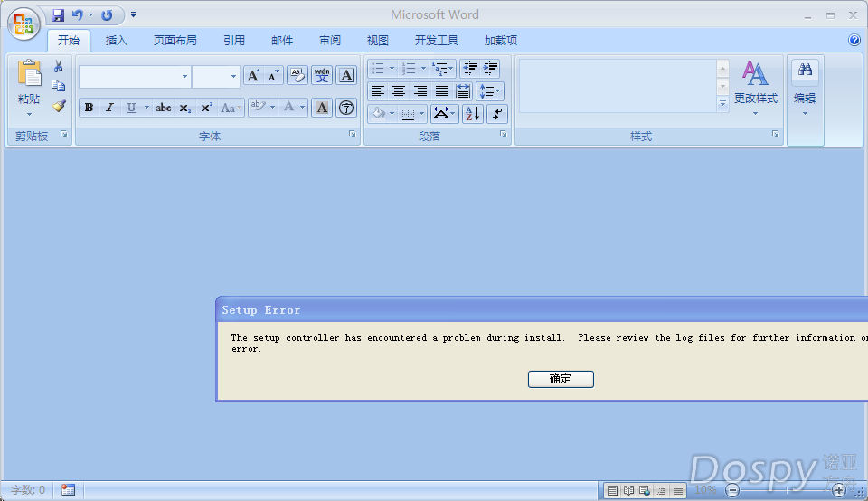Open font color A dropdown
Viewport: 868px width, 501px height.
point(302,108)
